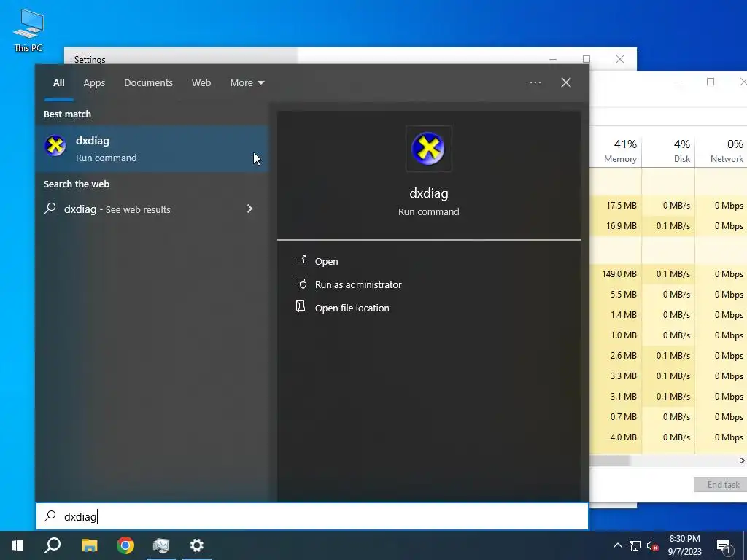
Task: Click the muted volume icon in tray
Action: tap(653, 545)
